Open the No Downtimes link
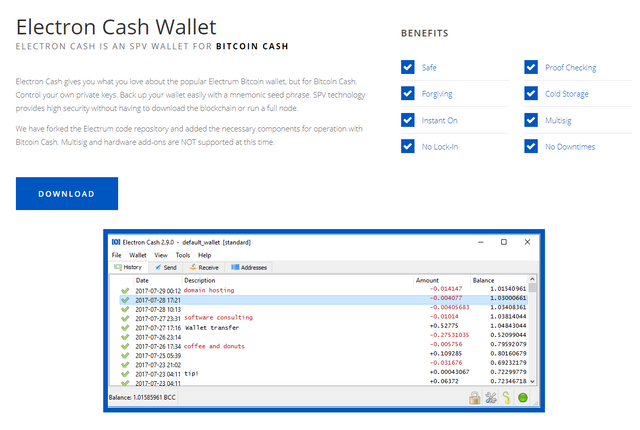640x430 pixels. tap(570, 147)
